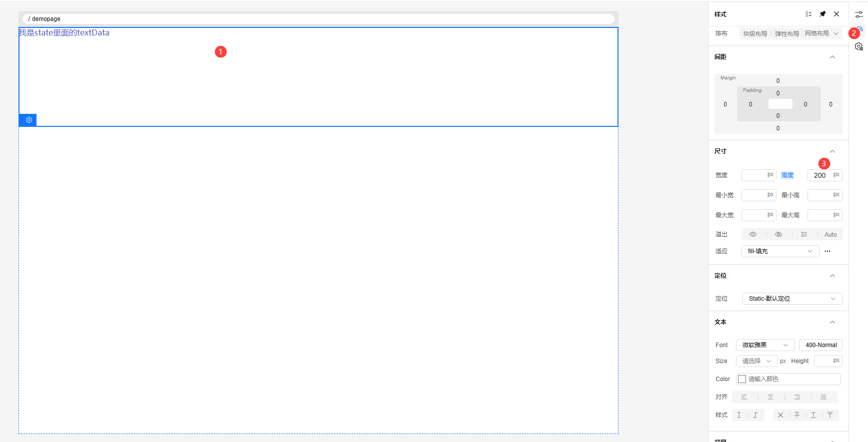Open the more options ellipsis beside 适应
Viewport: 868px width, 442px height.
(827, 251)
